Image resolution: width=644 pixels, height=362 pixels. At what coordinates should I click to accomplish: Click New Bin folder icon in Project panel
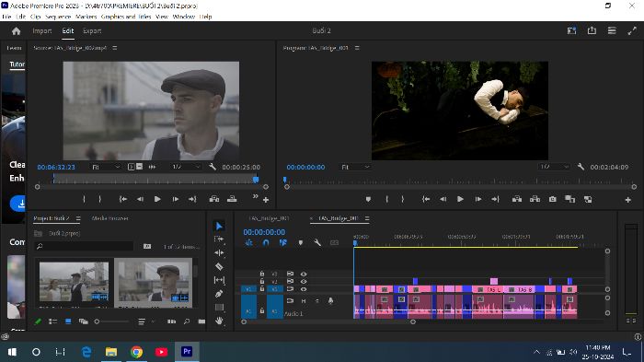tap(201, 321)
